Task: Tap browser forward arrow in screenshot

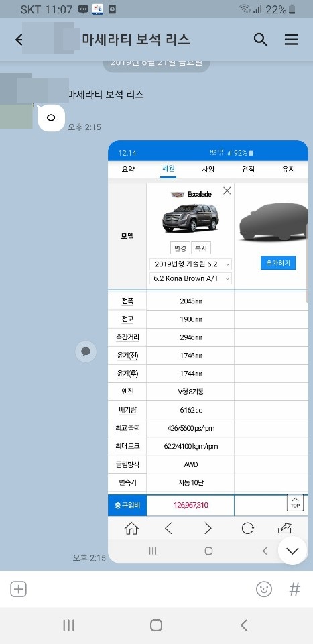Action: point(208,528)
